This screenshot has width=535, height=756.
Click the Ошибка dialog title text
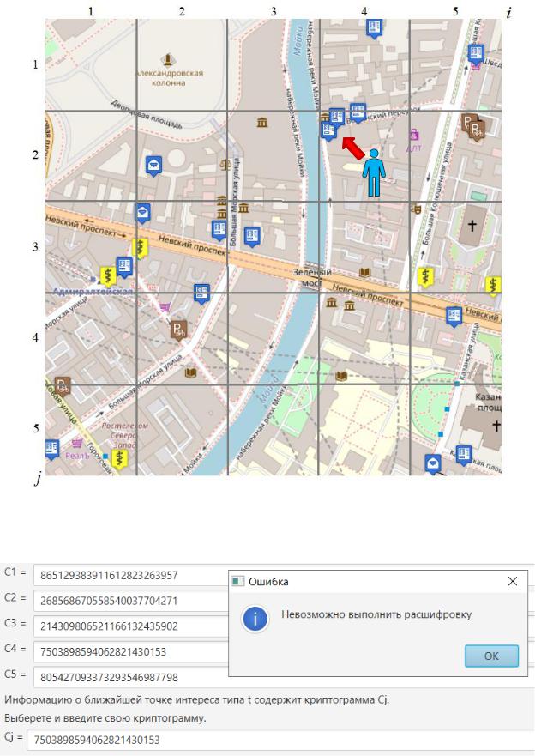(x=268, y=582)
